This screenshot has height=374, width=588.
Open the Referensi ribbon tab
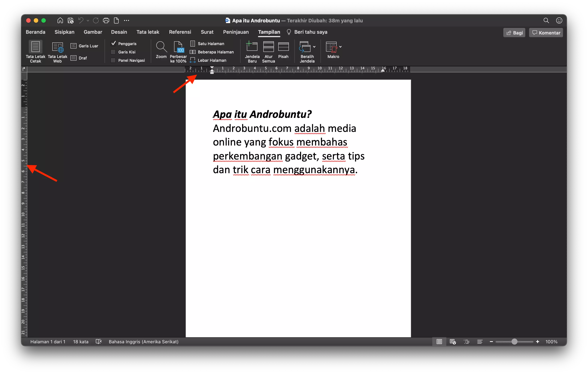[180, 32]
